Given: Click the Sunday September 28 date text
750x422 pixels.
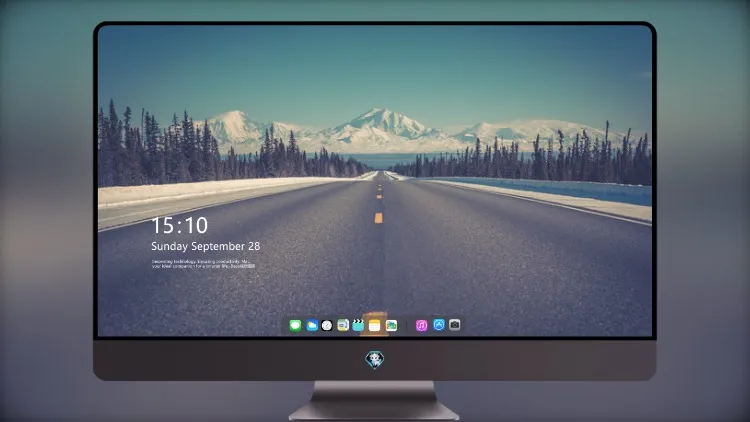Looking at the screenshot, I should coord(206,246).
